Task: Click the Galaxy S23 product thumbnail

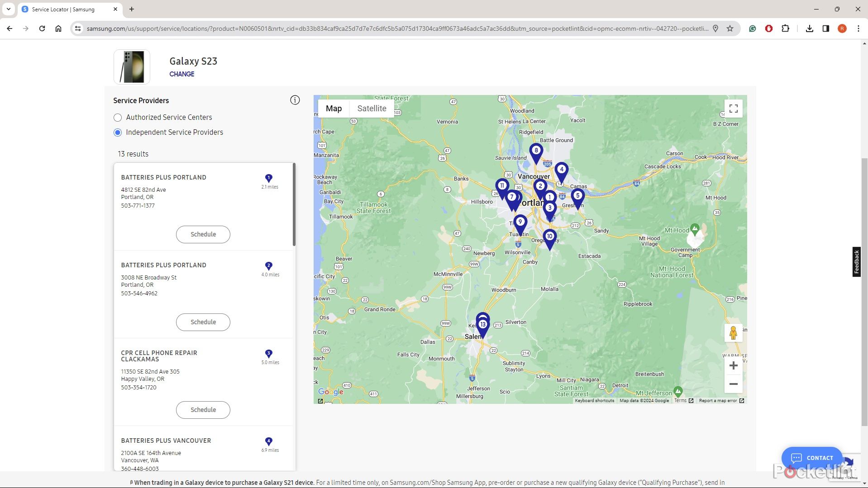Action: click(132, 67)
